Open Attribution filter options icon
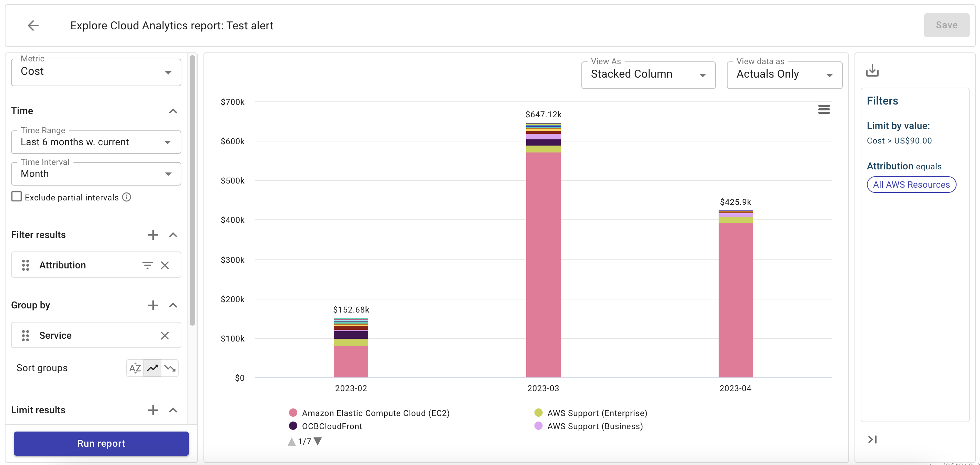This screenshot has width=980, height=465. coord(147,265)
